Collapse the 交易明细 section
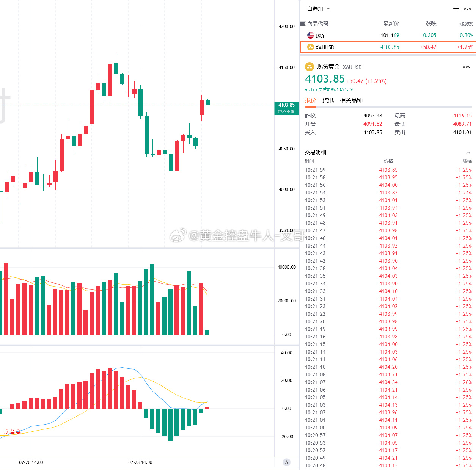This screenshot has width=476, height=470. [x=468, y=152]
